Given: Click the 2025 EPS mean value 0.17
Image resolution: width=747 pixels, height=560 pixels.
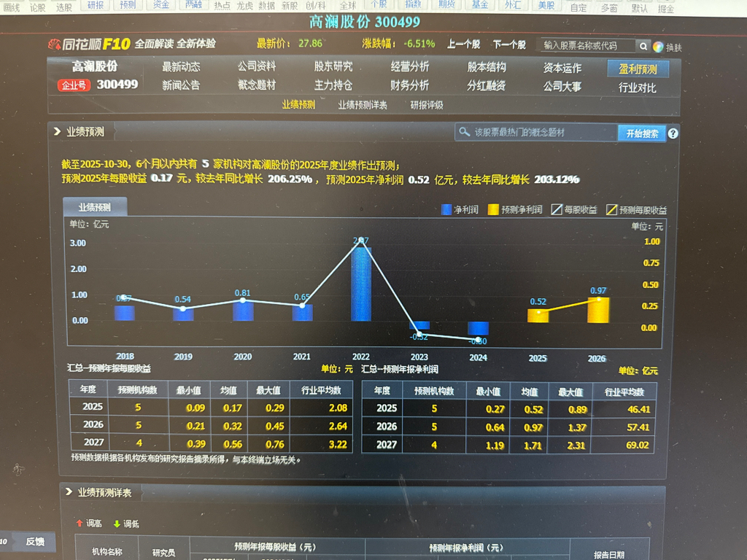Looking at the screenshot, I should coord(233,408).
